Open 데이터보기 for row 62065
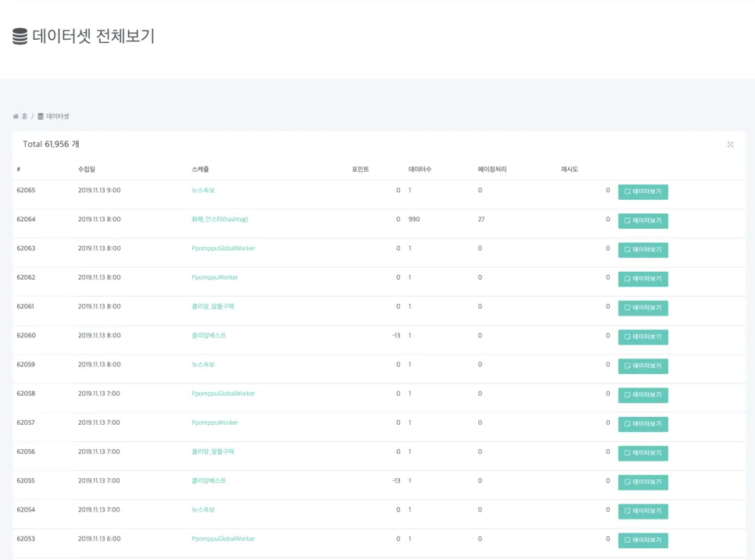Viewport: 755px width, 560px height. click(642, 191)
